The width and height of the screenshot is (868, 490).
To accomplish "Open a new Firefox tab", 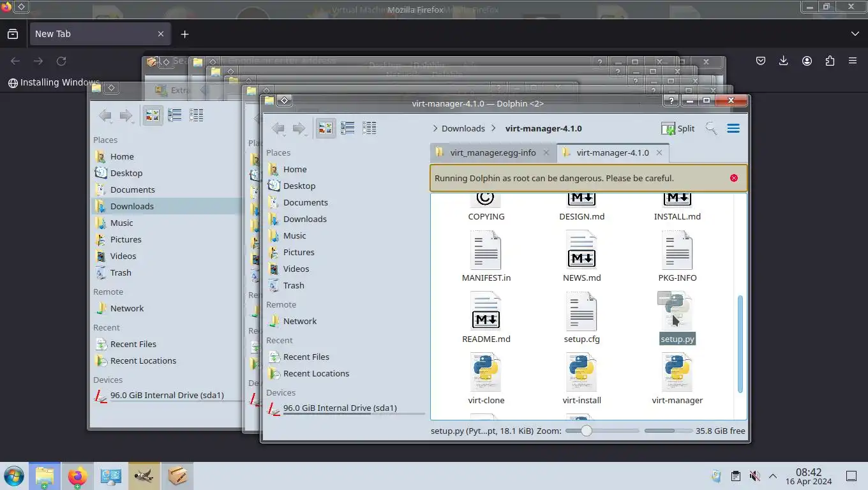I will 184,34.
